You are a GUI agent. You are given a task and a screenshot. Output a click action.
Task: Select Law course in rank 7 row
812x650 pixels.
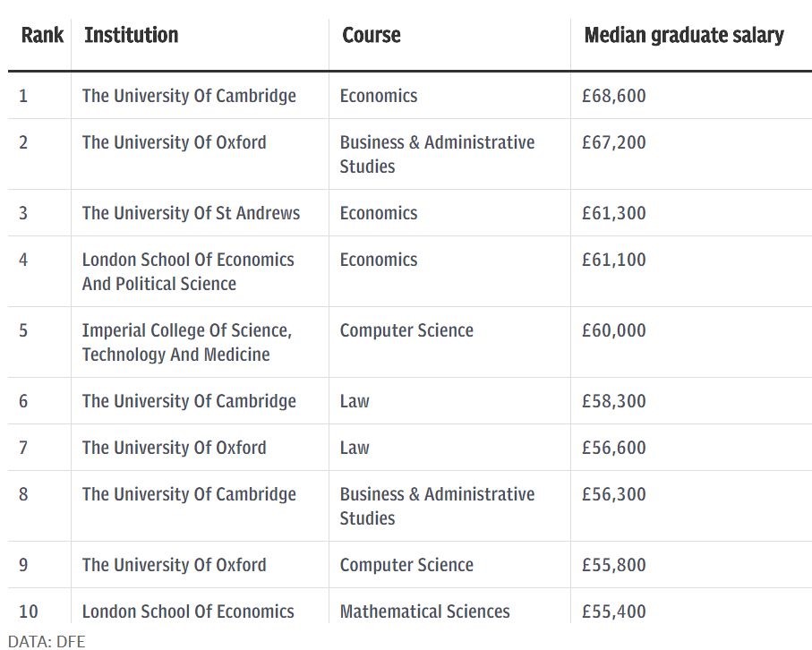click(x=355, y=448)
